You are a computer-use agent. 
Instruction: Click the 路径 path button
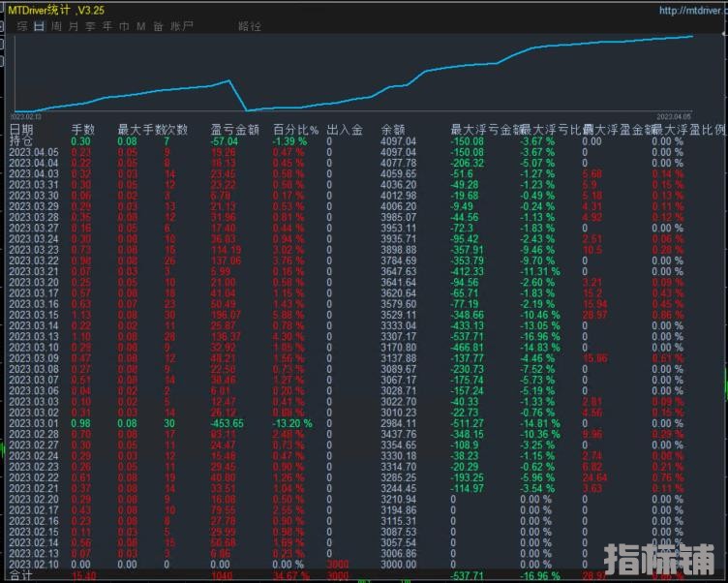pyautogui.click(x=250, y=26)
